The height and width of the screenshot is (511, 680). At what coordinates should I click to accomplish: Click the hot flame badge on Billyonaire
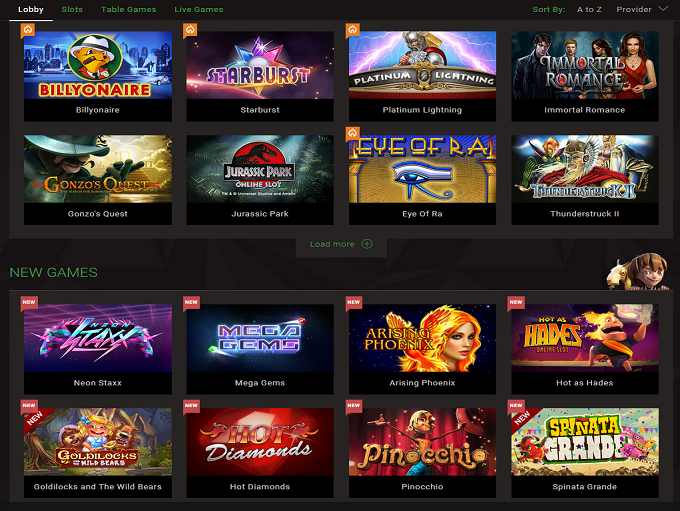click(28, 31)
